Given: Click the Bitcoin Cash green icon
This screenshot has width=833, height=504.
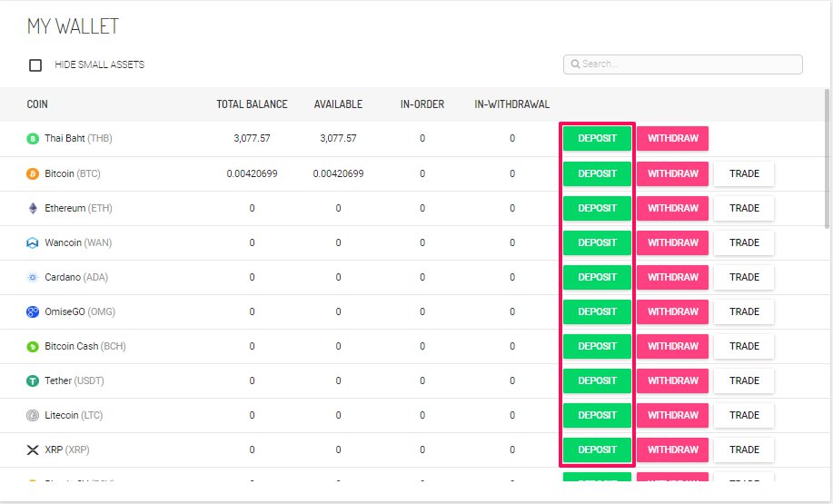Looking at the screenshot, I should point(33,346).
